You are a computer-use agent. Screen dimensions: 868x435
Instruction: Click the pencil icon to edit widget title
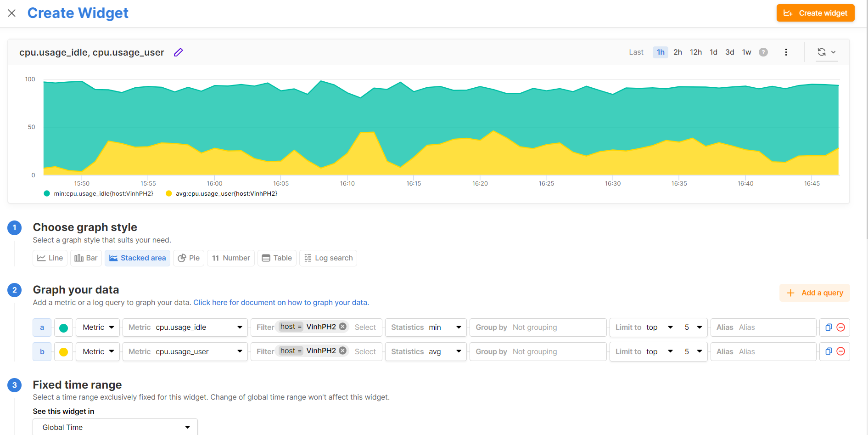(x=178, y=52)
